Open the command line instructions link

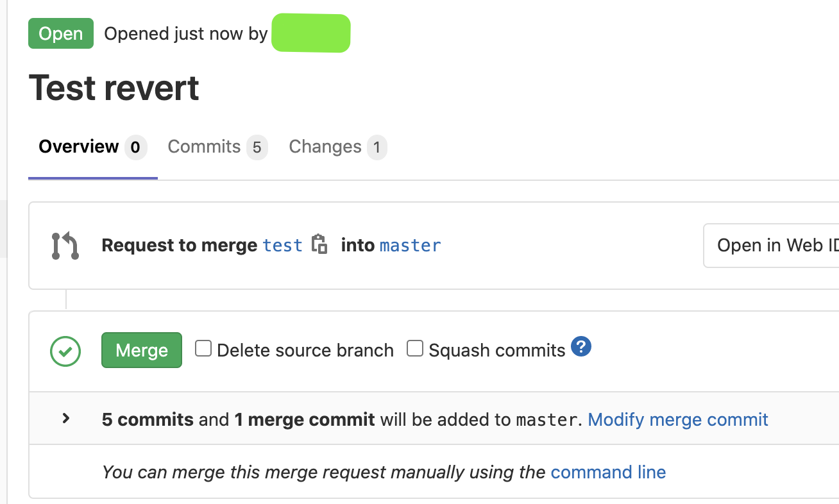[608, 473]
